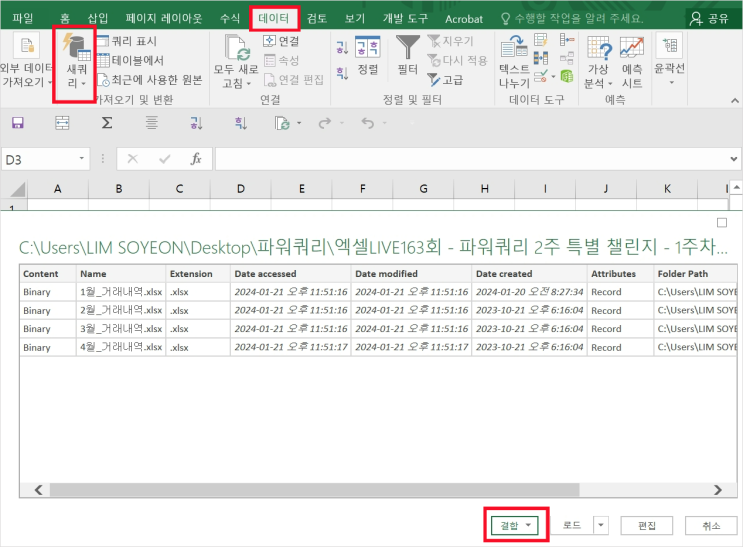Click 결합 combine dropdown button

pos(515,525)
